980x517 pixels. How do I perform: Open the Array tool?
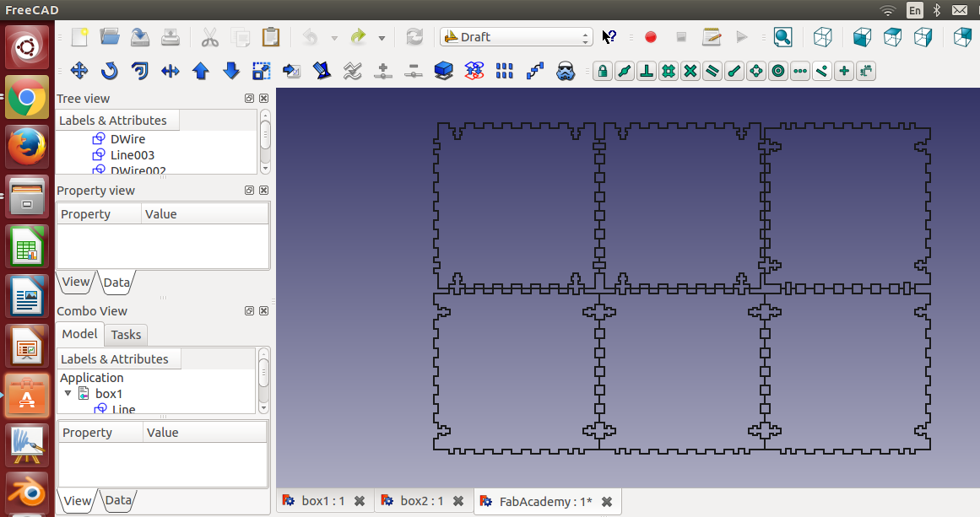coord(505,71)
